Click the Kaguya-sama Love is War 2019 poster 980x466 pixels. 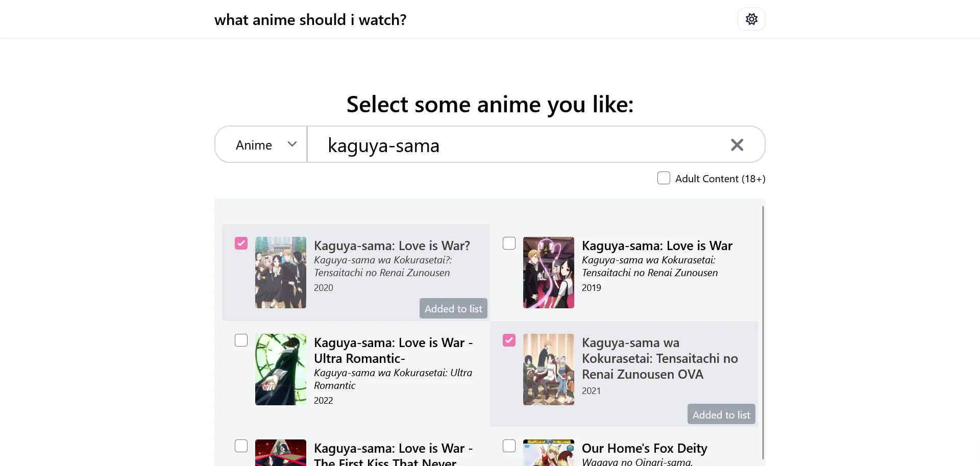[548, 272]
